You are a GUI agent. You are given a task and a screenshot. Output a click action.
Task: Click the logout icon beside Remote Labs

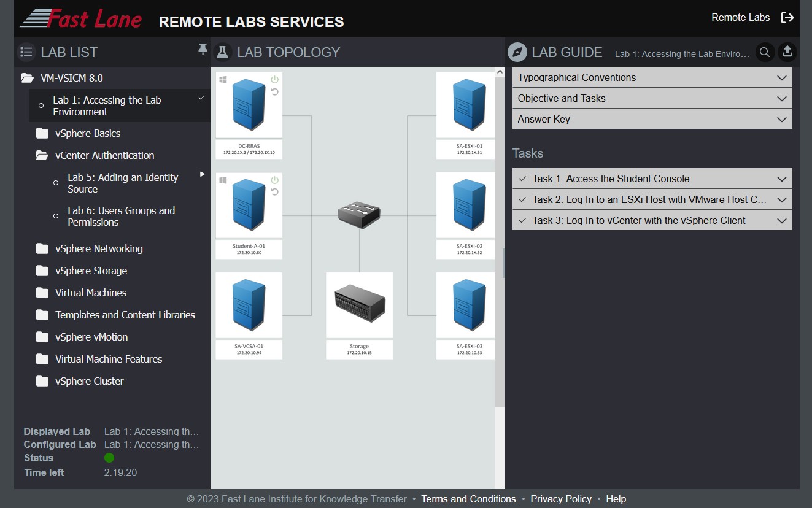787,18
